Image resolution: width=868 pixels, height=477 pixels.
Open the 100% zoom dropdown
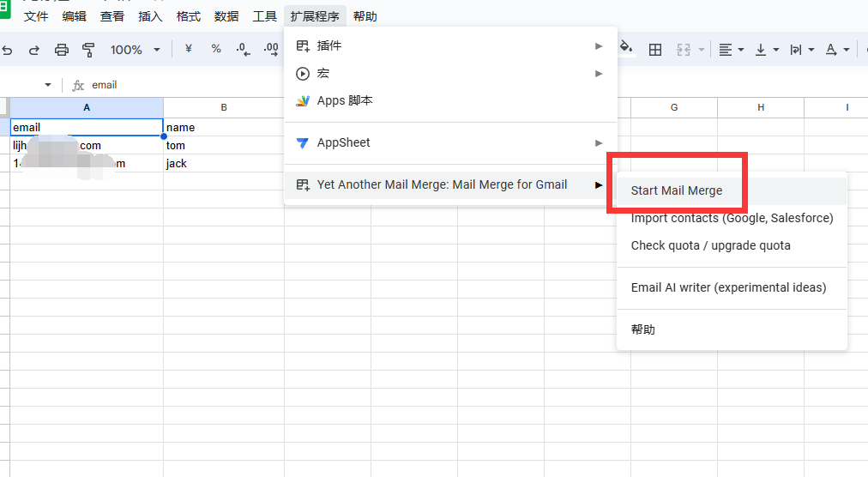(x=136, y=50)
